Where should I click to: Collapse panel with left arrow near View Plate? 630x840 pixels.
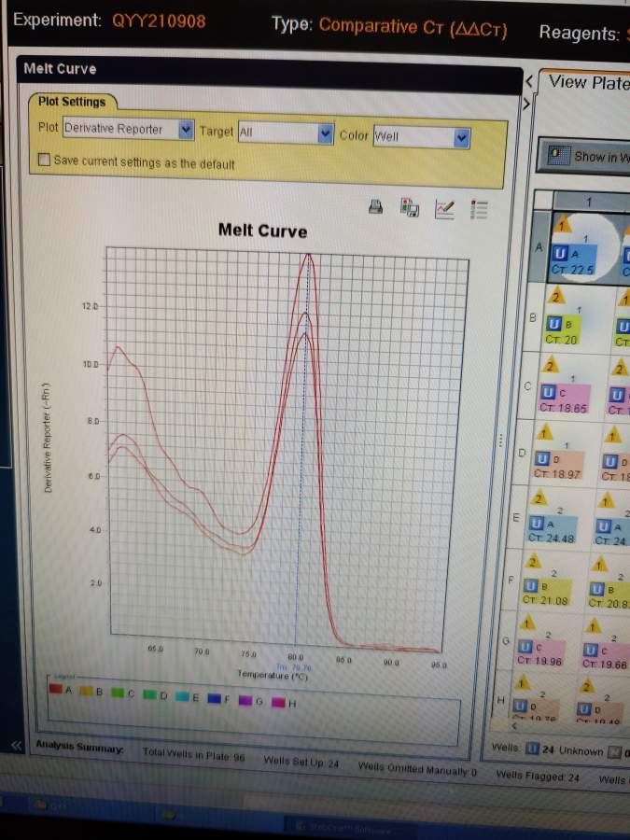(x=529, y=82)
